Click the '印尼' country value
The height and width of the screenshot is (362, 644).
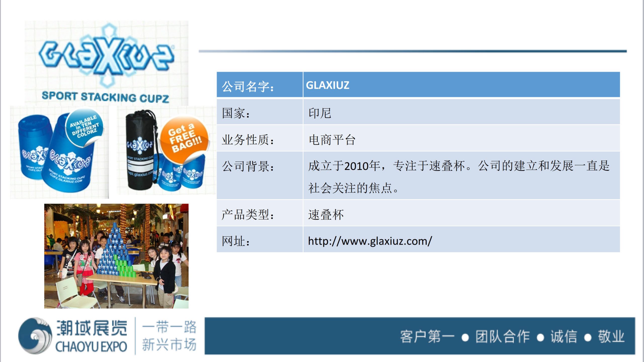(x=320, y=113)
